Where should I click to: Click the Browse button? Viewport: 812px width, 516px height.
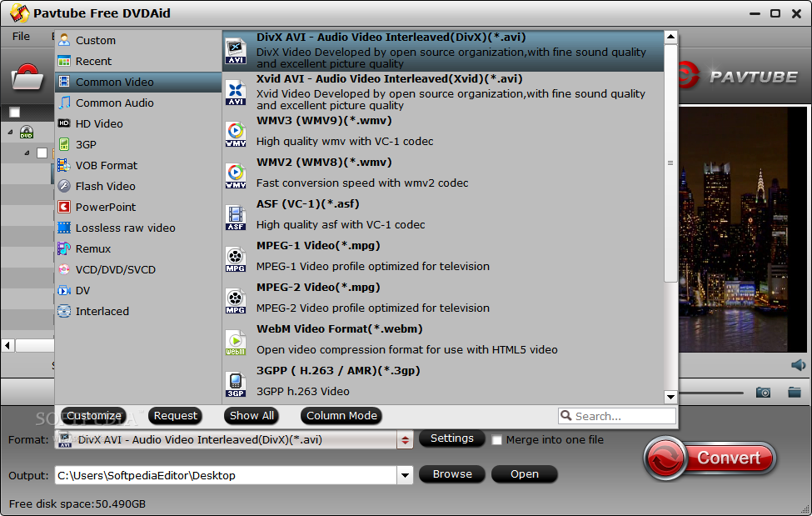(x=452, y=474)
